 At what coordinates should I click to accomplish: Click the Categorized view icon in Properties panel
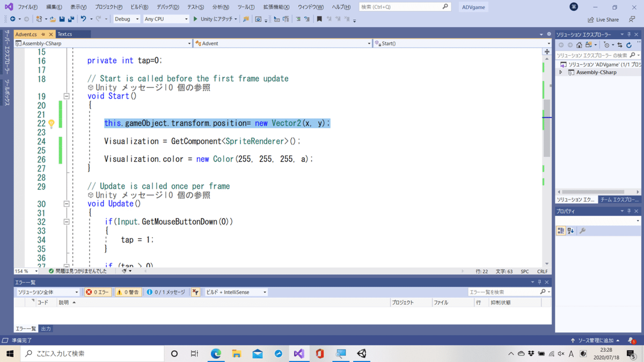click(x=561, y=231)
